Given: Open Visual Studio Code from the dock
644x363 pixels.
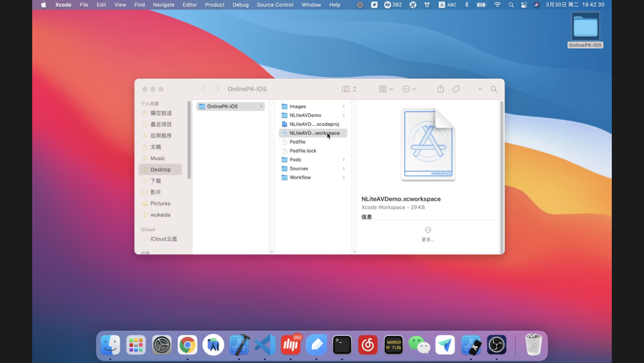Looking at the screenshot, I should [265, 344].
